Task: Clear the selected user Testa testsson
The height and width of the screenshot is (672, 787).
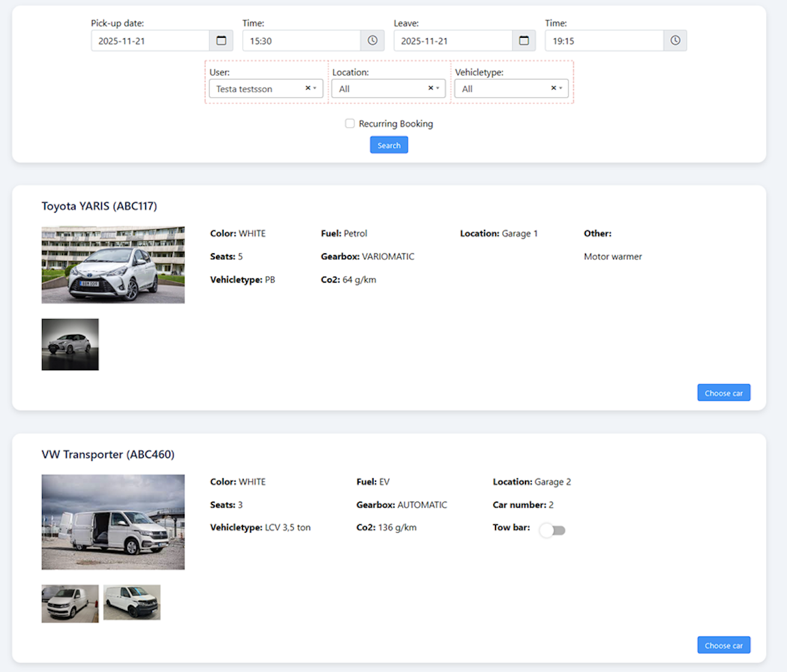Action: coord(307,88)
